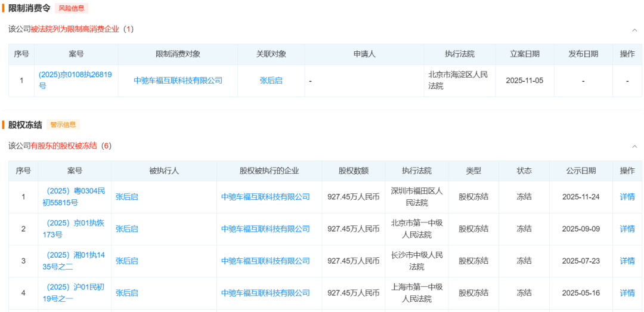Click the 风险信息 tag beside 限制消费令
Image resolution: width=644 pixels, height=312 pixels.
[x=72, y=8]
